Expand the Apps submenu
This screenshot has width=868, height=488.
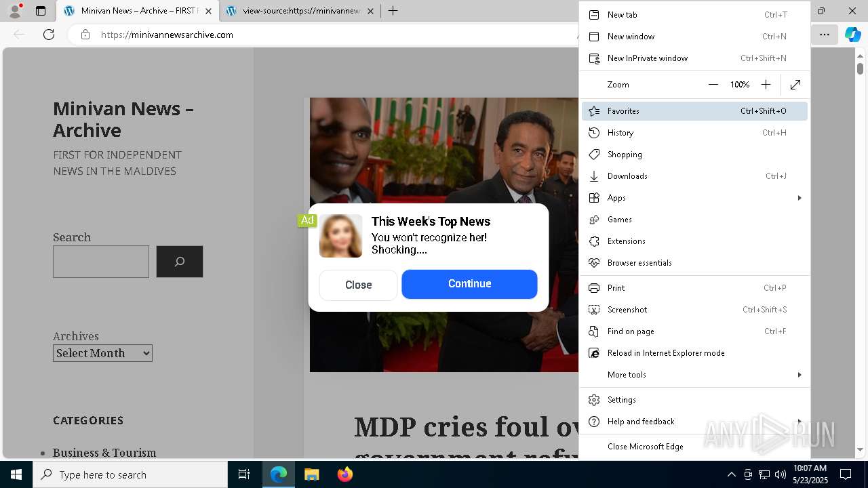click(694, 198)
